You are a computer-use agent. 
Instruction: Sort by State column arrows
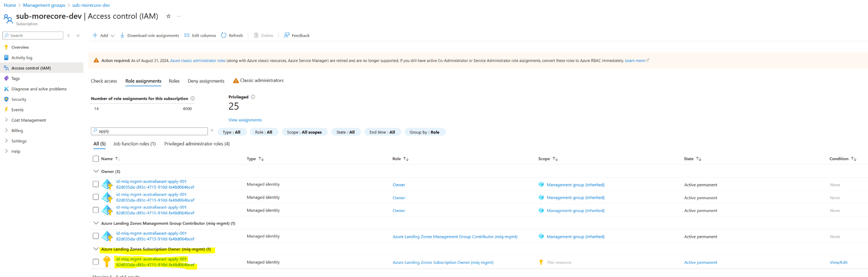(699, 158)
